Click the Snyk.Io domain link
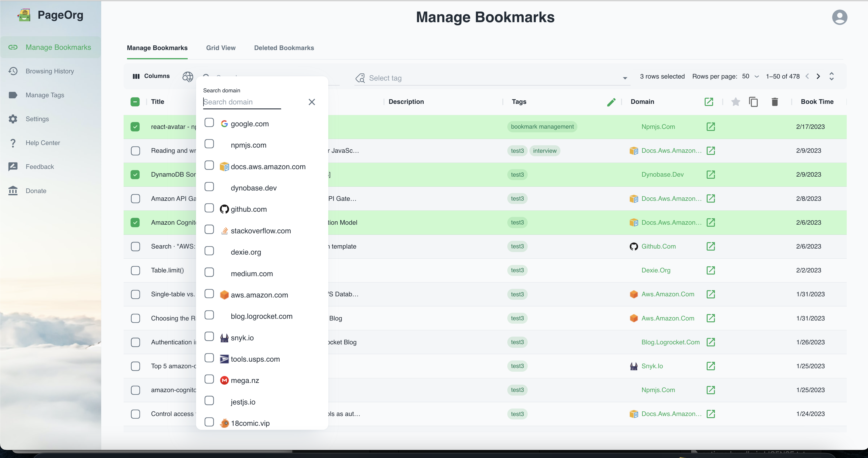The height and width of the screenshot is (458, 868). [x=652, y=366]
